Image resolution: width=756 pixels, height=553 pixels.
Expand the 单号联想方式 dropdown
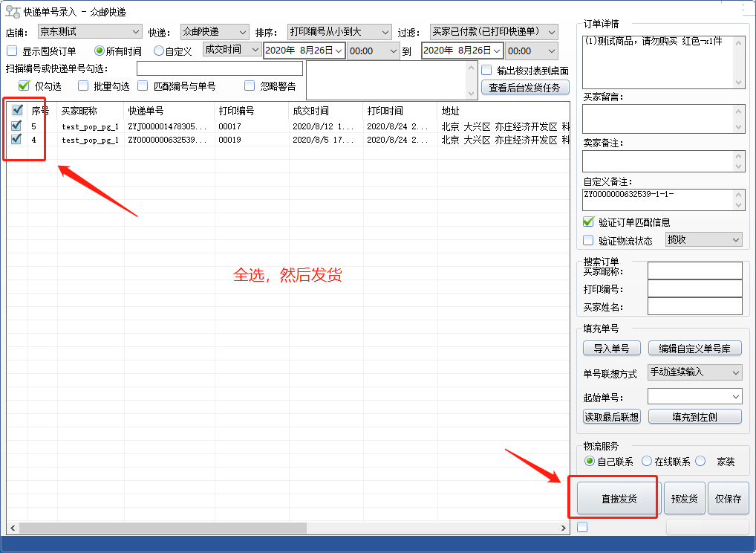[694, 372]
